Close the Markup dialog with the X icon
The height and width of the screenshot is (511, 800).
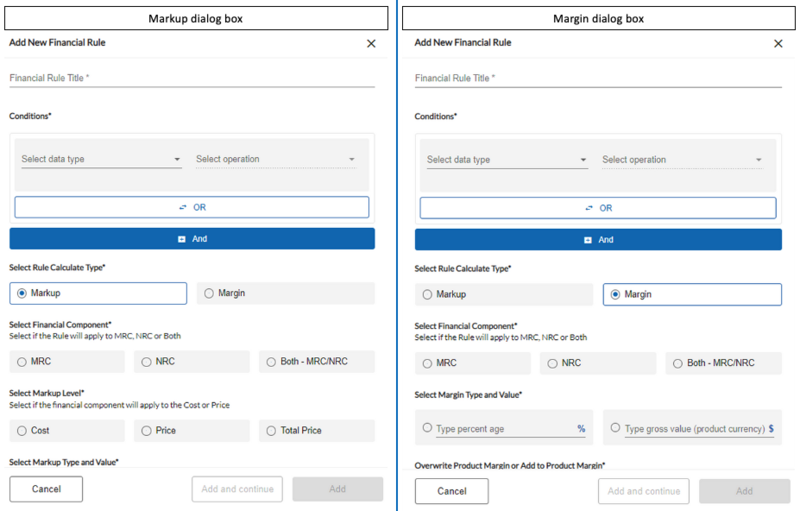pyautogui.click(x=371, y=44)
